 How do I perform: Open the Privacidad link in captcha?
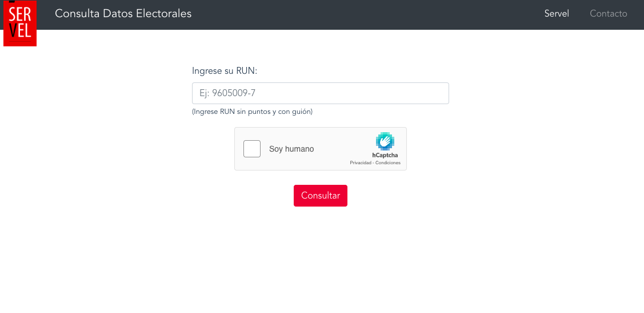tap(360, 163)
